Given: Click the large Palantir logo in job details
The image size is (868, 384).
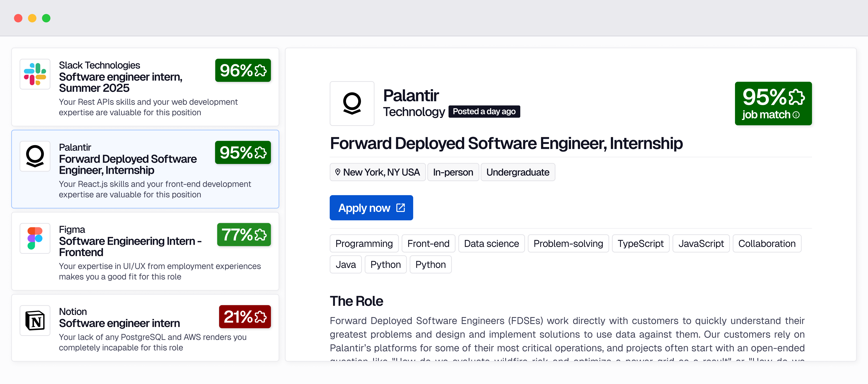Looking at the screenshot, I should 352,103.
